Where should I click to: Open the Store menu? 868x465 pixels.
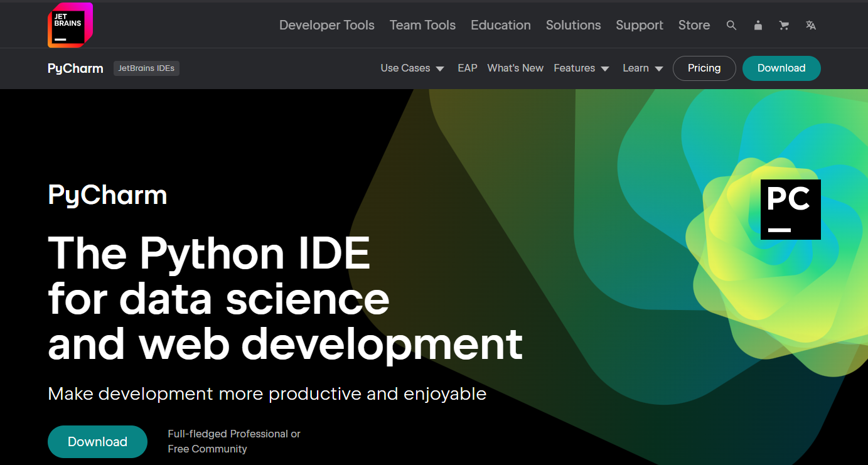[x=694, y=25]
